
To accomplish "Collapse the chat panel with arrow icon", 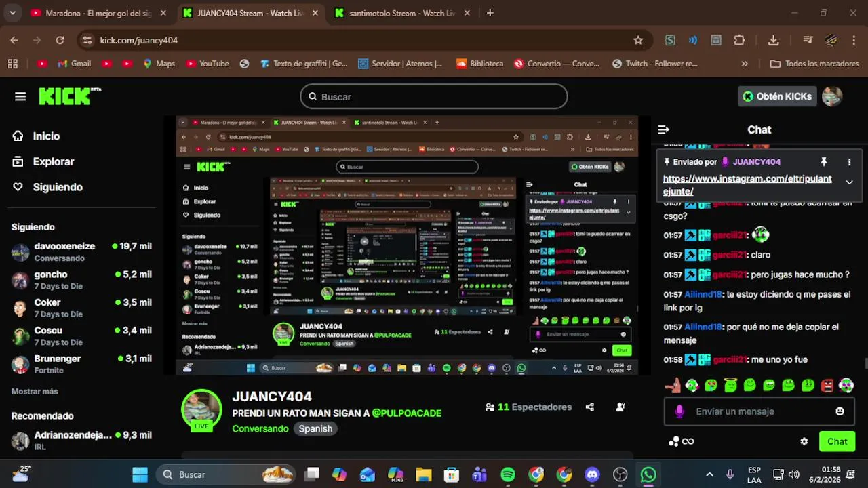I will click(664, 129).
